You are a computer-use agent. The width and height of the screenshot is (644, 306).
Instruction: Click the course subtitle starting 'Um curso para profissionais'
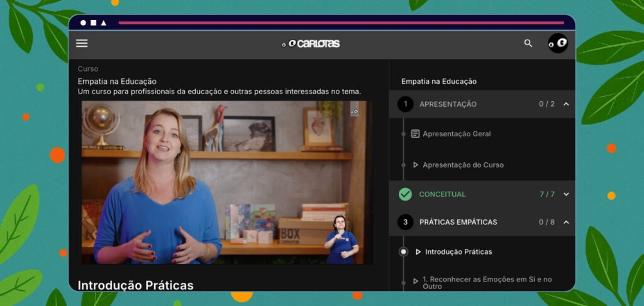(219, 92)
